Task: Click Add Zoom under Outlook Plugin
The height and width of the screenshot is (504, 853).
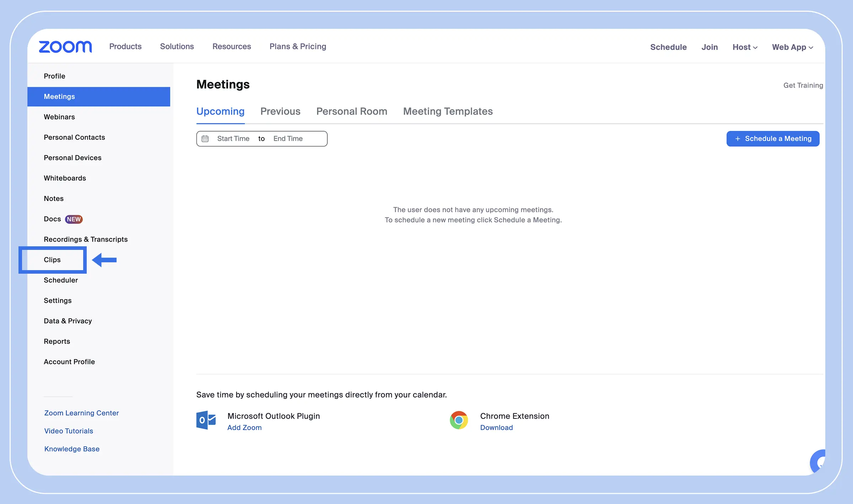Action: pyautogui.click(x=245, y=428)
